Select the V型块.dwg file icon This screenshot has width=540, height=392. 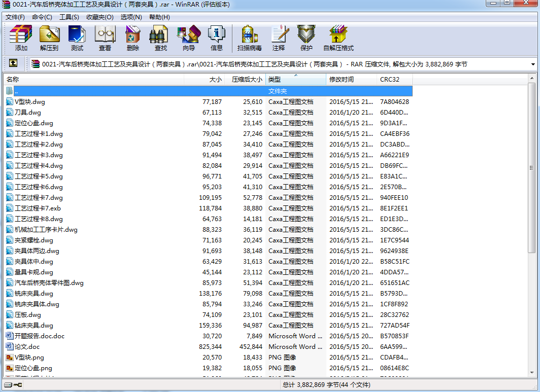(10, 102)
